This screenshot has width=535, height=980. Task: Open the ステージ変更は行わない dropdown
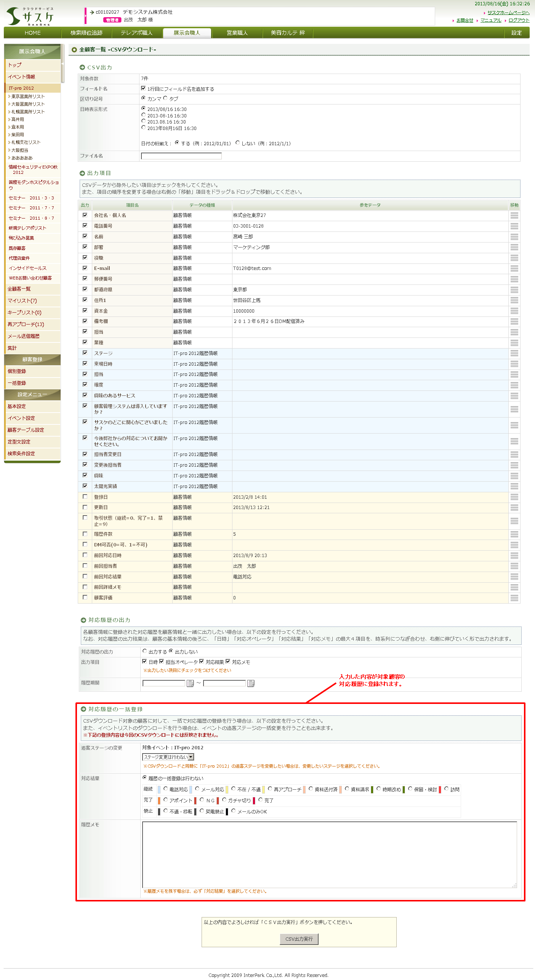point(168,757)
